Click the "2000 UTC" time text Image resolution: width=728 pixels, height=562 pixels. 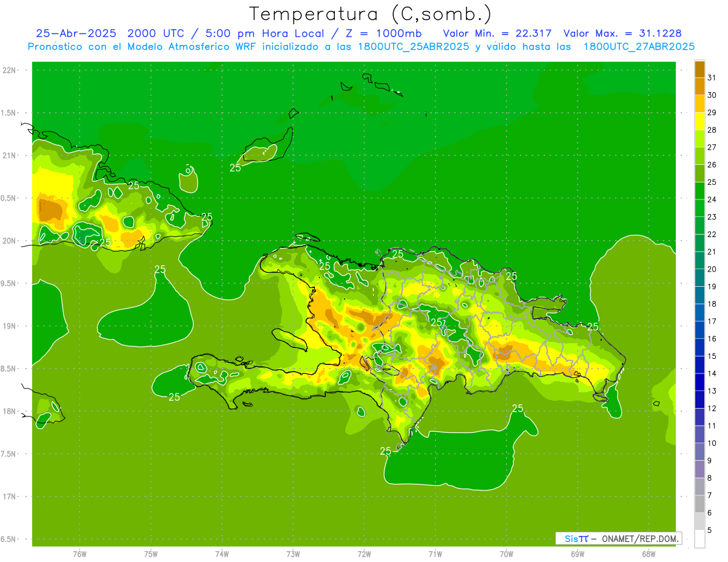(x=157, y=33)
